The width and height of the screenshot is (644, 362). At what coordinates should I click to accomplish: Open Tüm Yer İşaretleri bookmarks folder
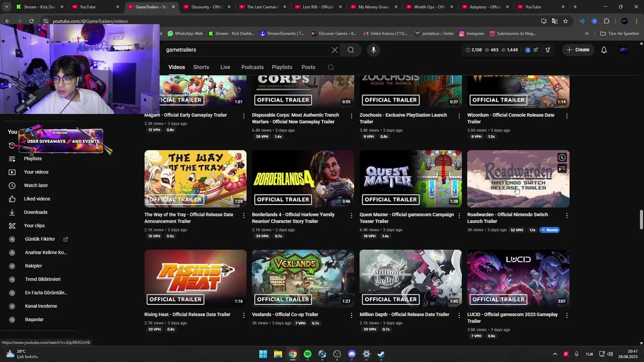(619, 34)
